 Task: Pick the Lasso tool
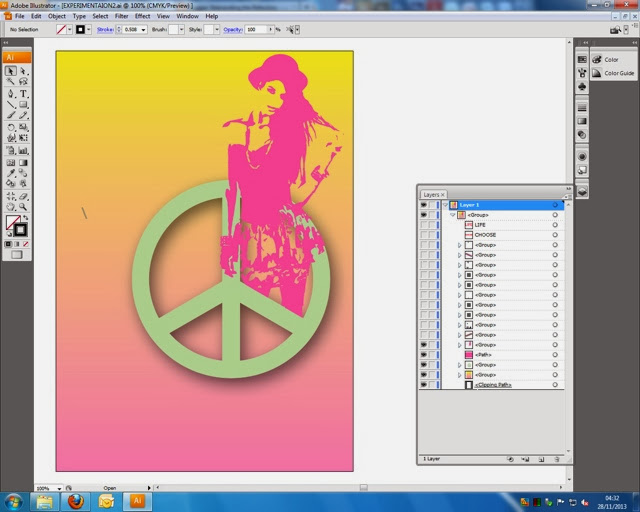click(23, 82)
